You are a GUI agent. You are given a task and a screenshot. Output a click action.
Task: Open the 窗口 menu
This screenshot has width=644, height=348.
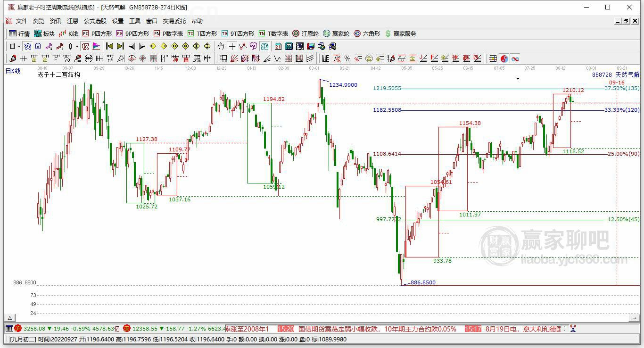pos(152,21)
